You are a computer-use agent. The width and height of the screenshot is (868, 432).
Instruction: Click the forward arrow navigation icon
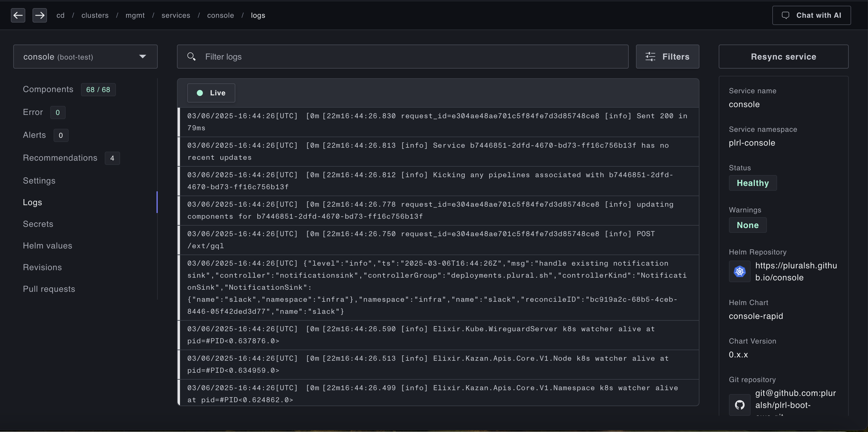tap(39, 15)
